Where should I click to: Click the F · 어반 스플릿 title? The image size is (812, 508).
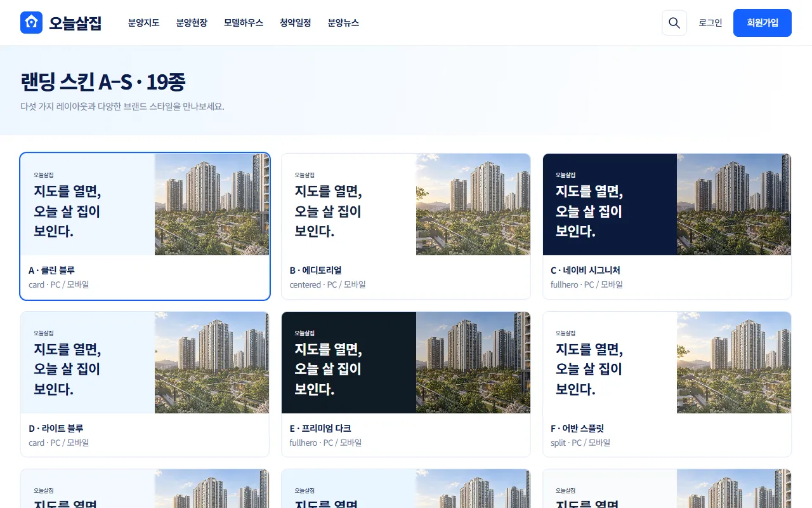point(577,429)
